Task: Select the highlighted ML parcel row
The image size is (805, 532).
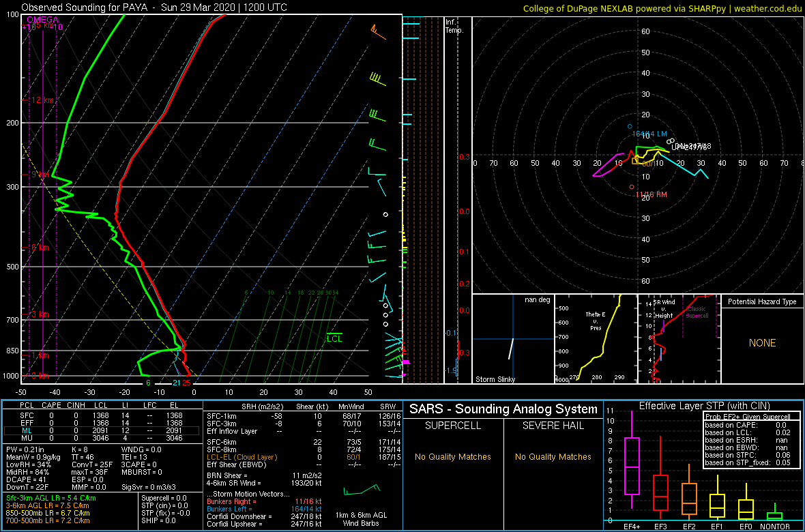Action: click(102, 431)
